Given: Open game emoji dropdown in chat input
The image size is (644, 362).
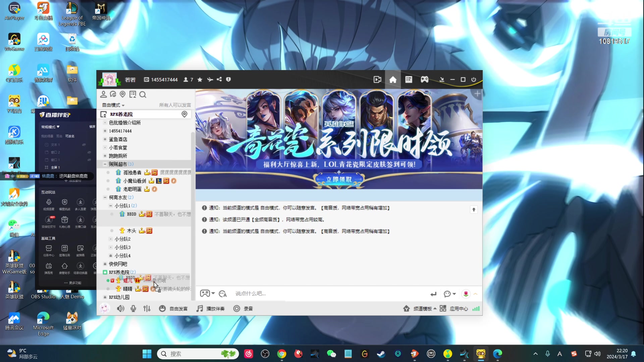Looking at the screenshot, I should click(x=207, y=294).
